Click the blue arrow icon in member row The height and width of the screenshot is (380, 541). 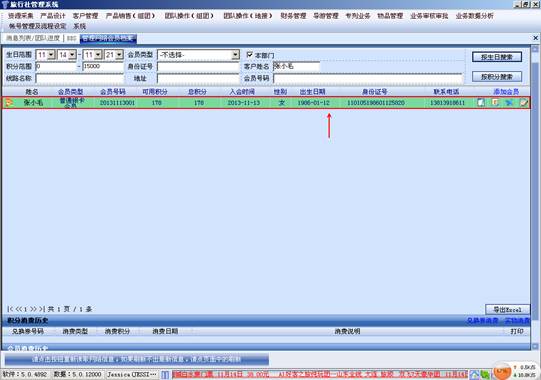point(509,103)
